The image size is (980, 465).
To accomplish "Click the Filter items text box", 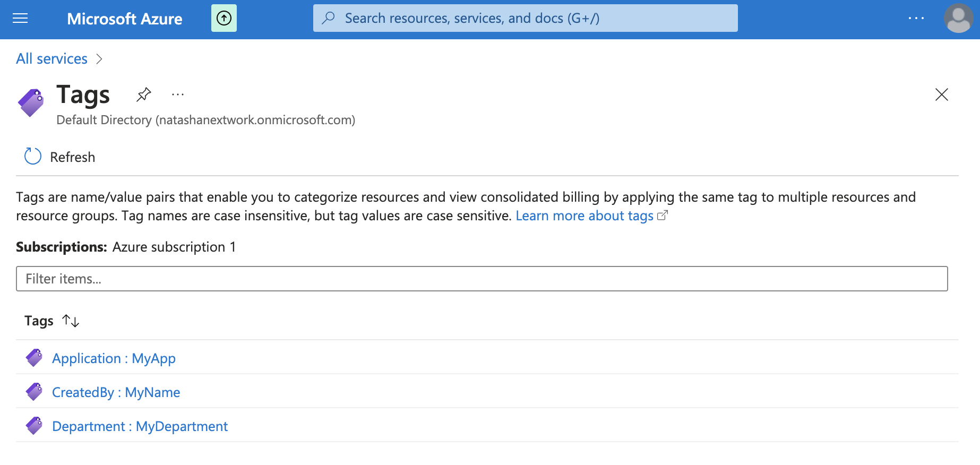I will click(x=482, y=279).
